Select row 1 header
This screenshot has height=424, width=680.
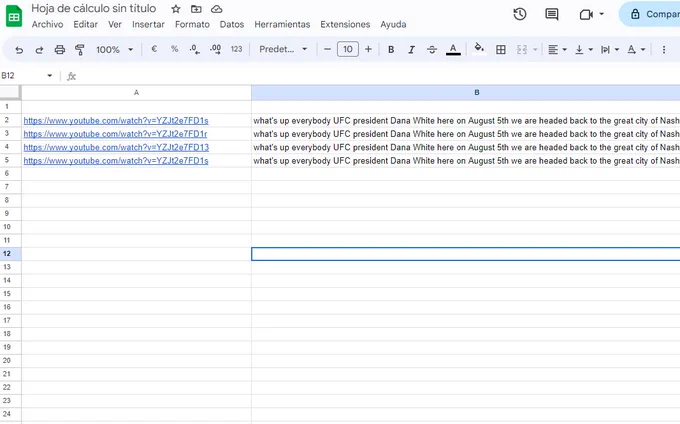(x=10, y=107)
